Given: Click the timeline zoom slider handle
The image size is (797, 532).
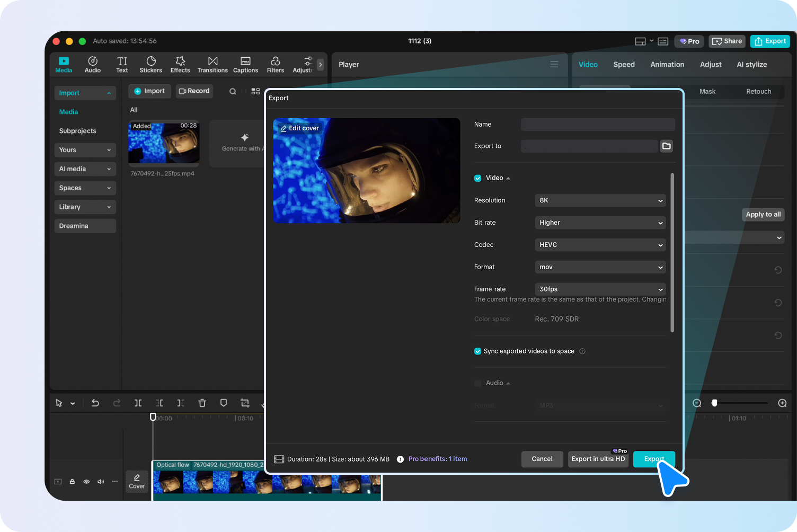Looking at the screenshot, I should pos(714,403).
